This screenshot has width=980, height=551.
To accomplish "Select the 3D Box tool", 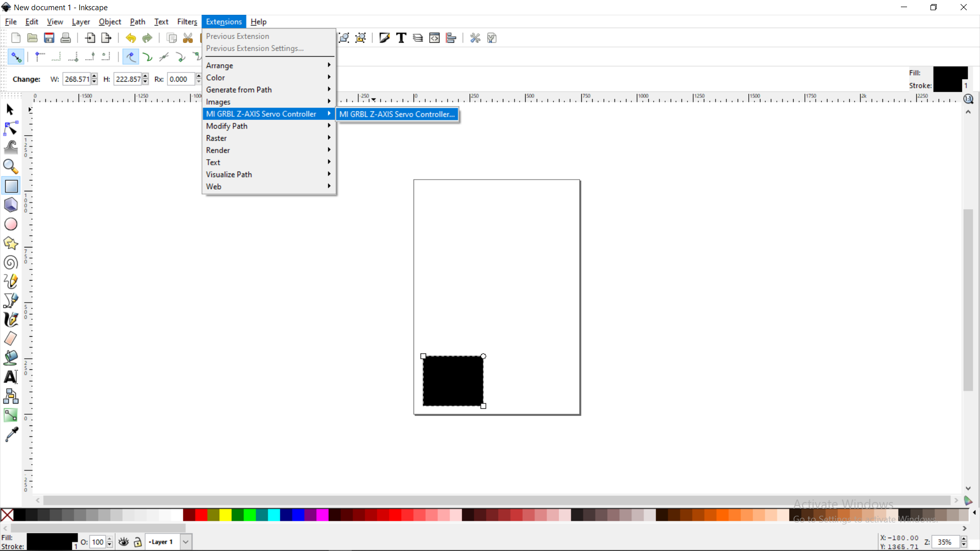I will [x=11, y=205].
